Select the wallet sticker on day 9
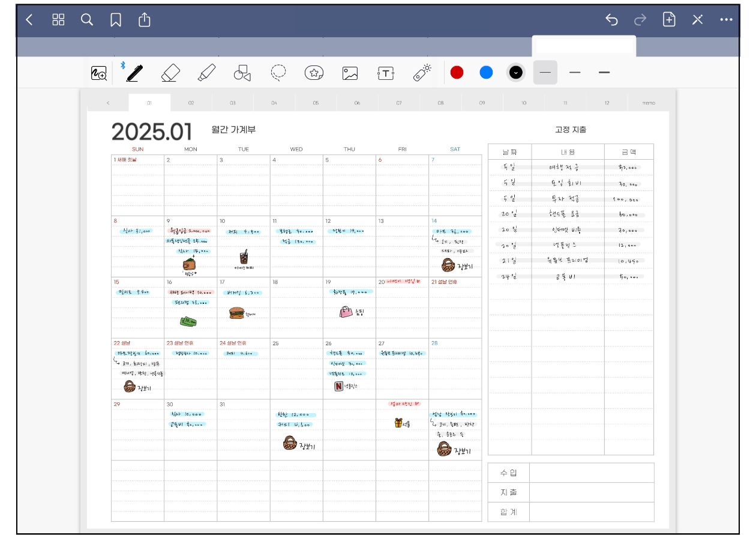This screenshot has width=756, height=535. 191,264
